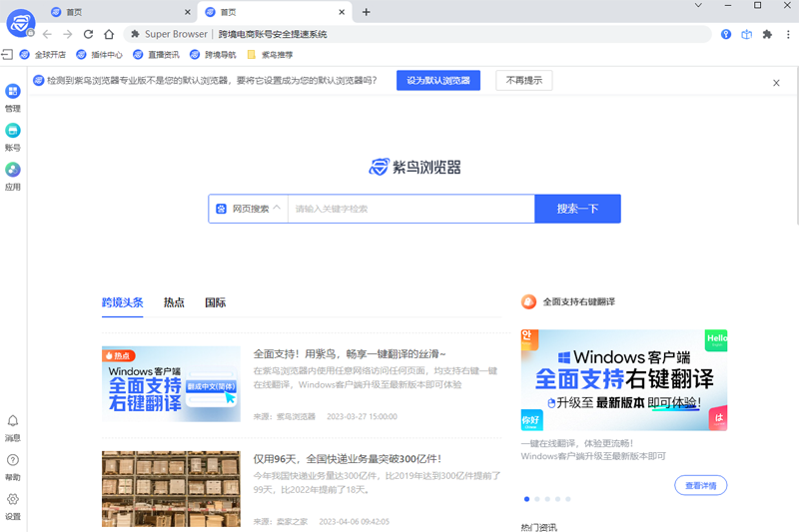Open the browser three-dot menu
The image size is (799, 532).
tap(787, 34)
